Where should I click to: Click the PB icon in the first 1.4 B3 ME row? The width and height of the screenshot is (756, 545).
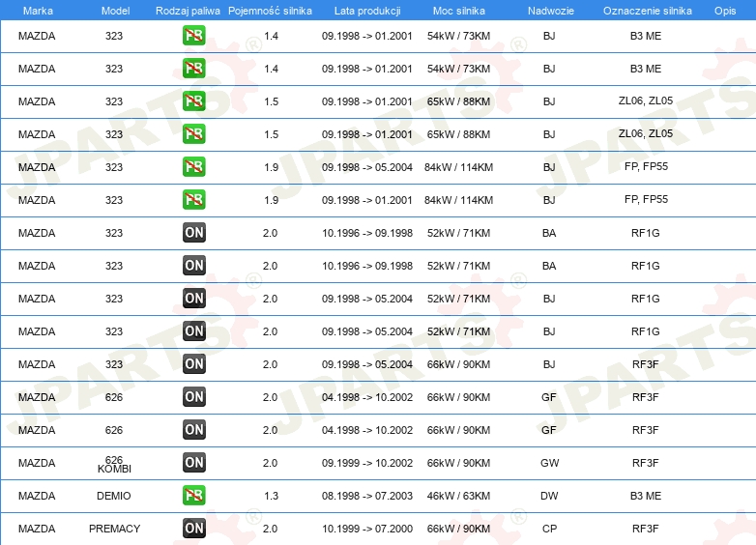(x=193, y=36)
